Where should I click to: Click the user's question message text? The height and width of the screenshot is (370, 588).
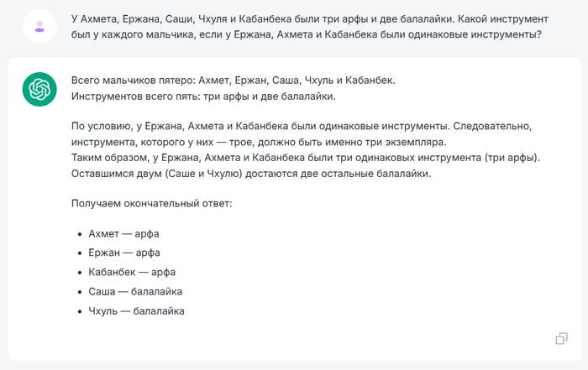pos(306,27)
